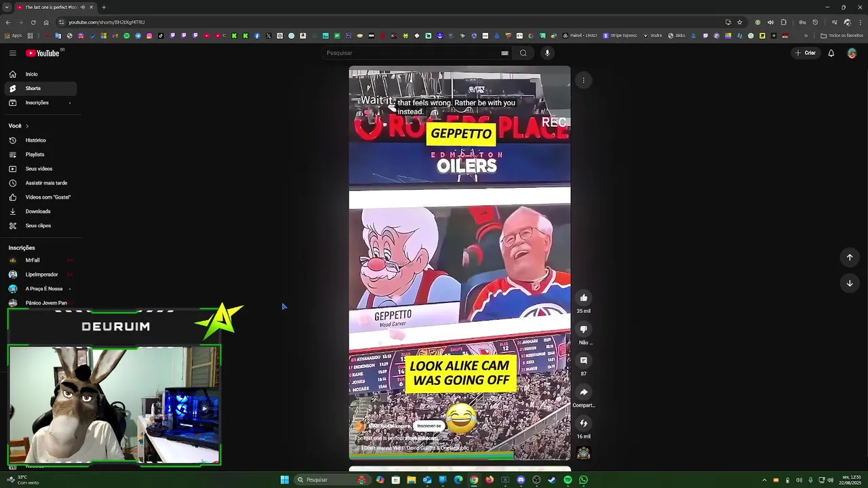Open Discord from the taskbar

click(x=521, y=480)
